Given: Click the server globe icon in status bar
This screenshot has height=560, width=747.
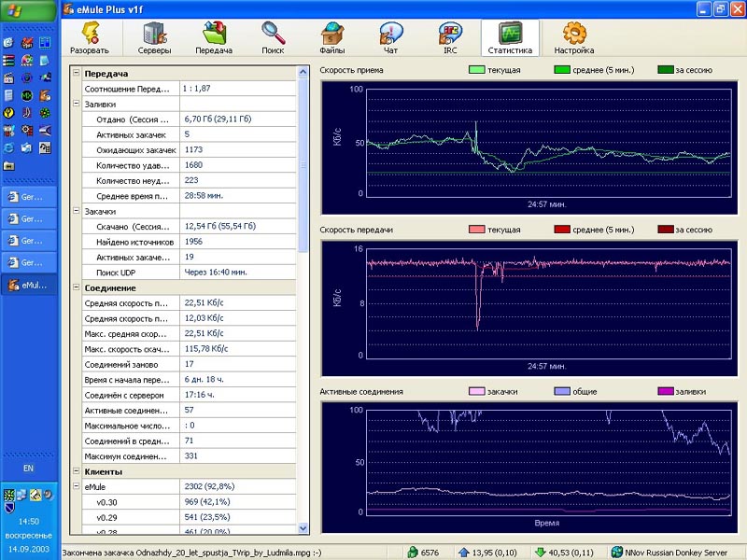Looking at the screenshot, I should pyautogui.click(x=616, y=553).
